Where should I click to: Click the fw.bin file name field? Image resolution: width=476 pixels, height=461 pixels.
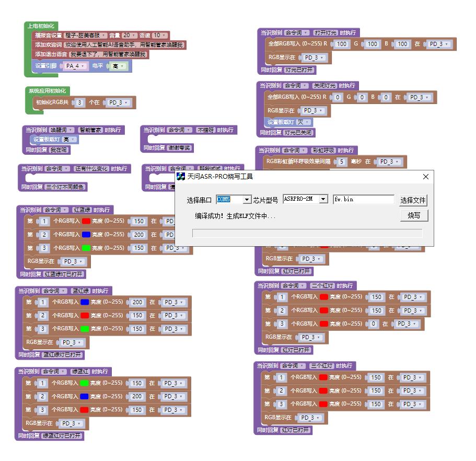363,199
